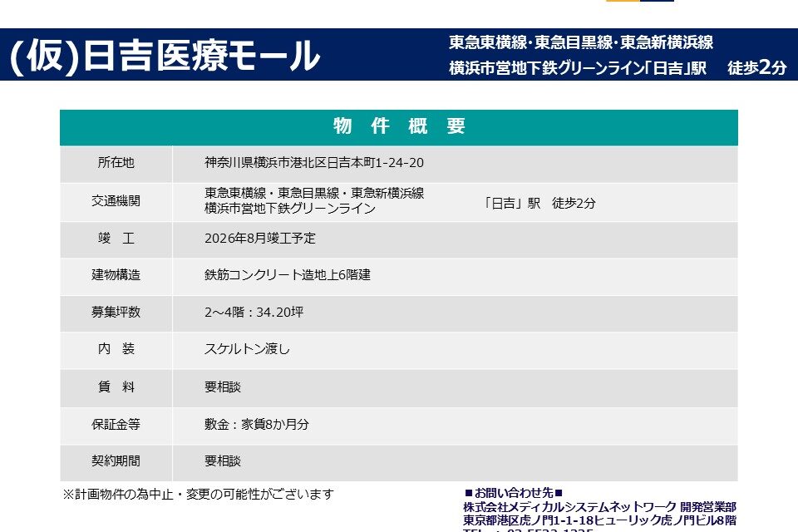This screenshot has height=532, width=798.
Task: Click the 計画物件 disclaimer note below table
Action: click(x=198, y=494)
